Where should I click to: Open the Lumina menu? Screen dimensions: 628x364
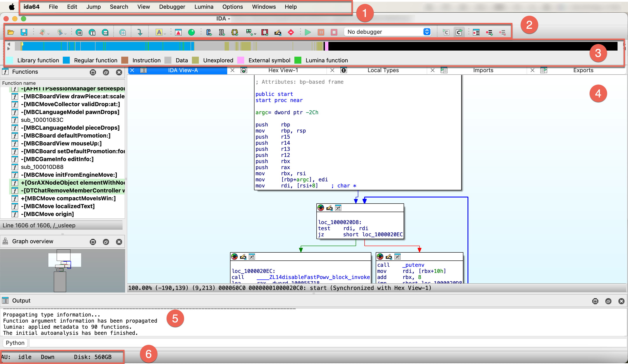click(204, 7)
